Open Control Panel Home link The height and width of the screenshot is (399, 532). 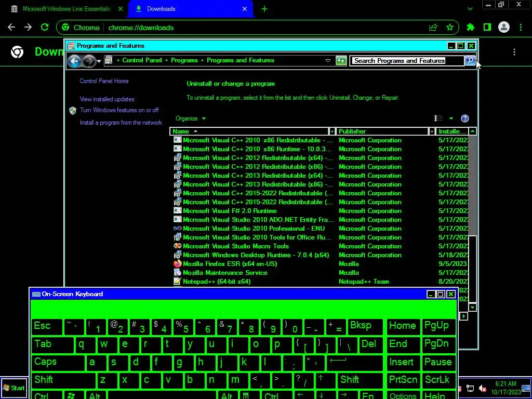tap(104, 81)
